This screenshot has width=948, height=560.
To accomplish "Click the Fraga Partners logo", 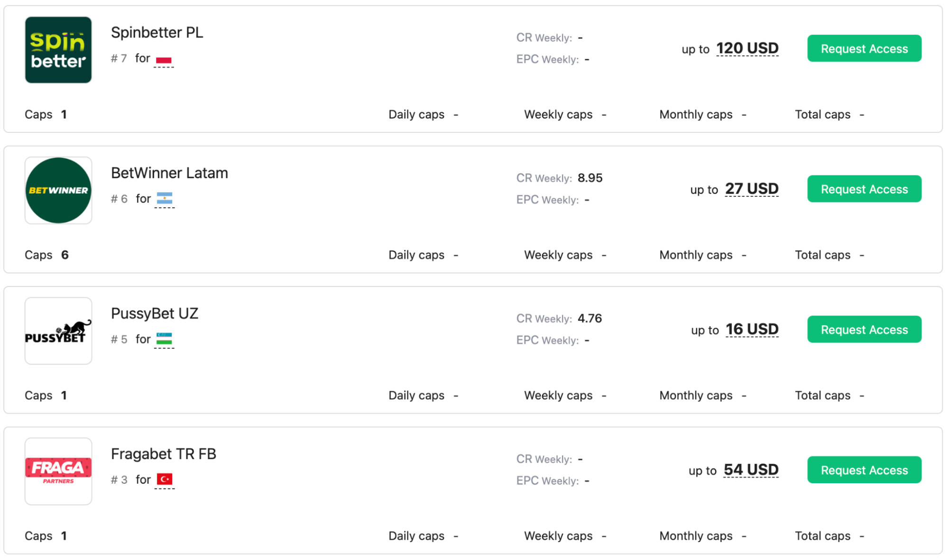I will tap(58, 471).
